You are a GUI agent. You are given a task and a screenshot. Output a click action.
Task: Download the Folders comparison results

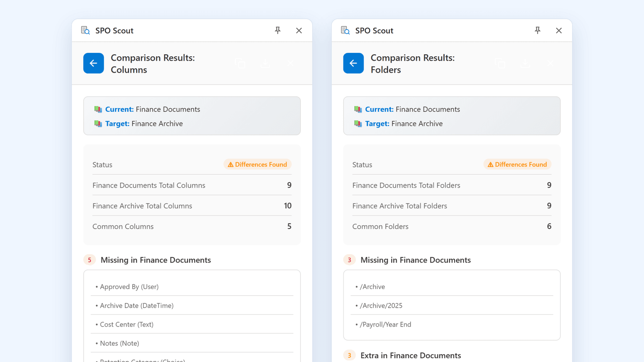coord(525,63)
